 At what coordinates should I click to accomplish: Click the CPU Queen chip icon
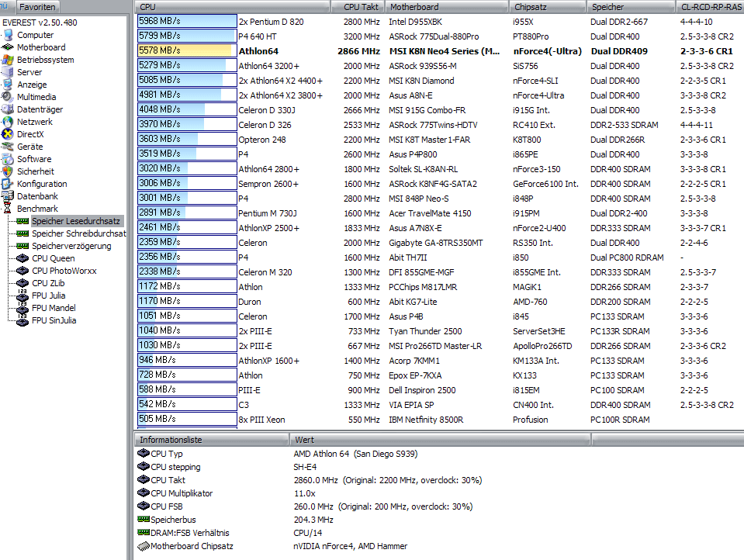click(22, 258)
